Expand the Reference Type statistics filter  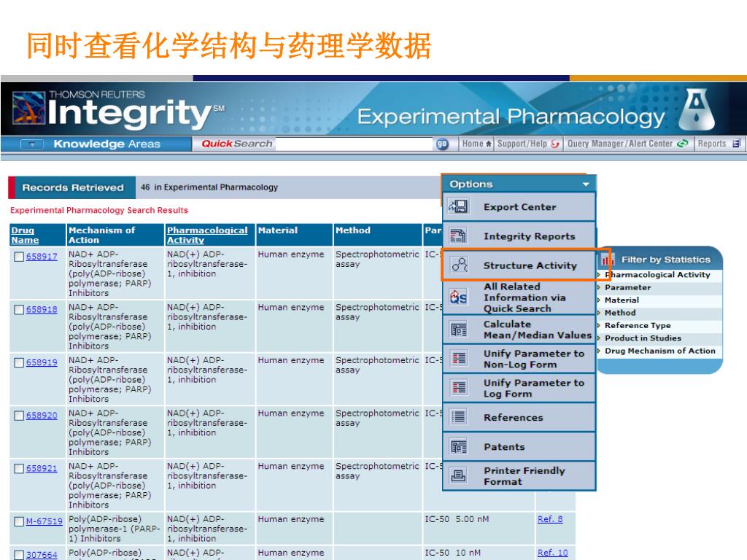pos(598,325)
